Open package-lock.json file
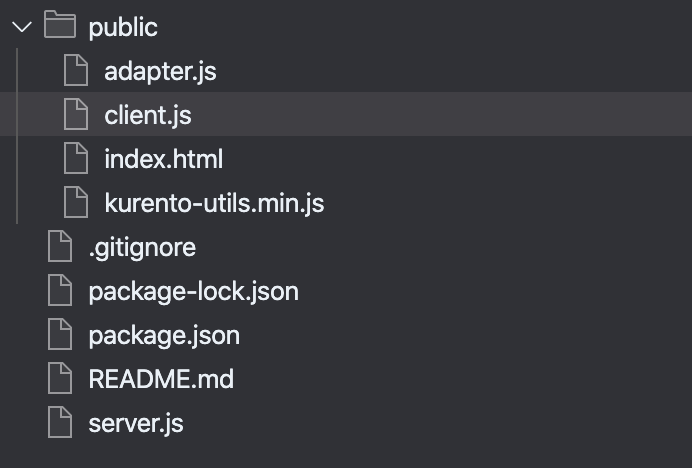The height and width of the screenshot is (468, 692). [x=194, y=292]
